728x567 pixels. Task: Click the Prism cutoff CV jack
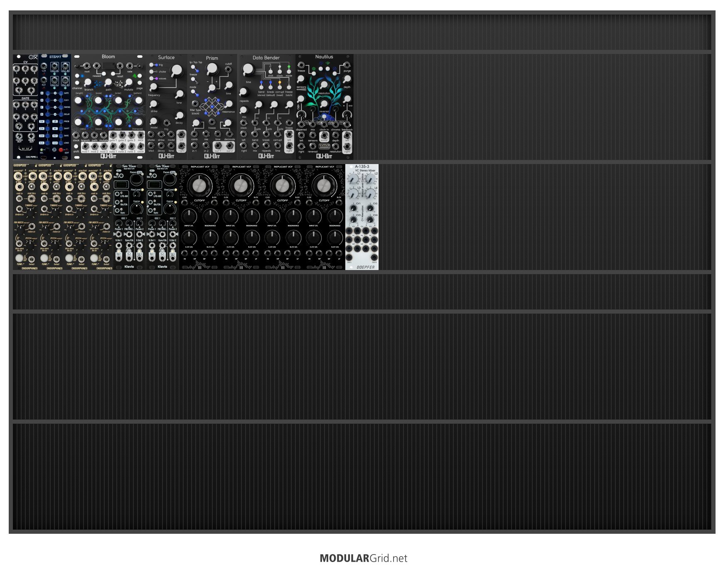tap(229, 70)
